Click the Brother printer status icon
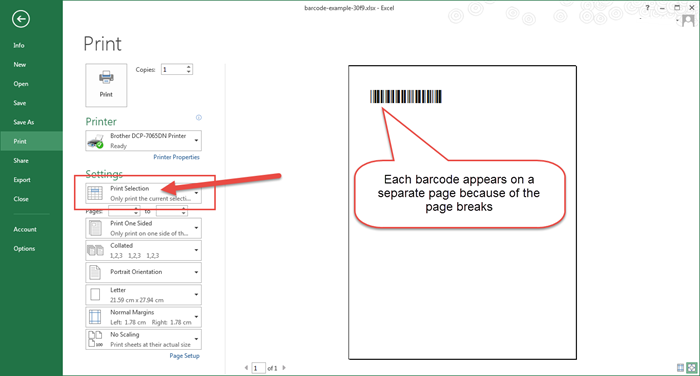This screenshot has height=376, width=700. (x=96, y=142)
